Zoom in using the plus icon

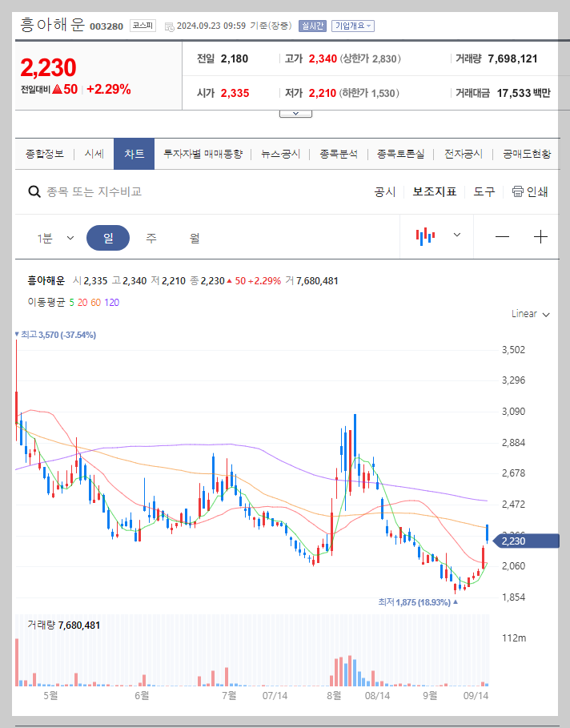pyautogui.click(x=542, y=236)
